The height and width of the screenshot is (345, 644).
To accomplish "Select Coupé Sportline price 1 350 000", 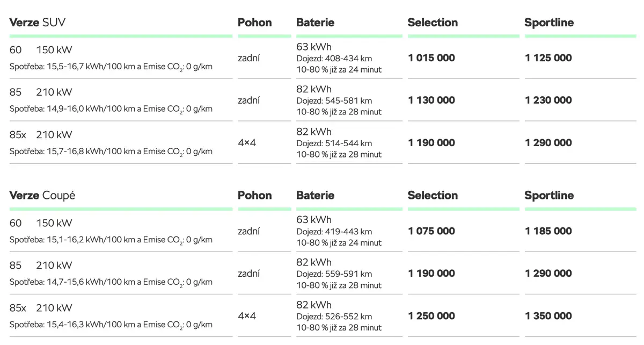I will click(548, 316).
